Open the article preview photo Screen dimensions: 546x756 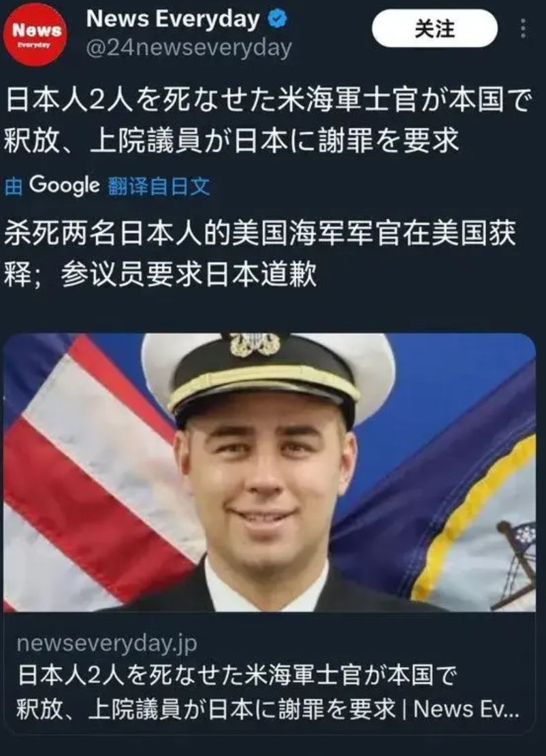[x=270, y=472]
